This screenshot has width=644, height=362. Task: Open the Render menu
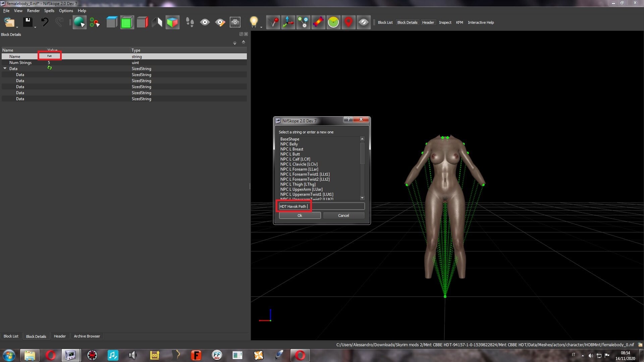tap(33, 11)
